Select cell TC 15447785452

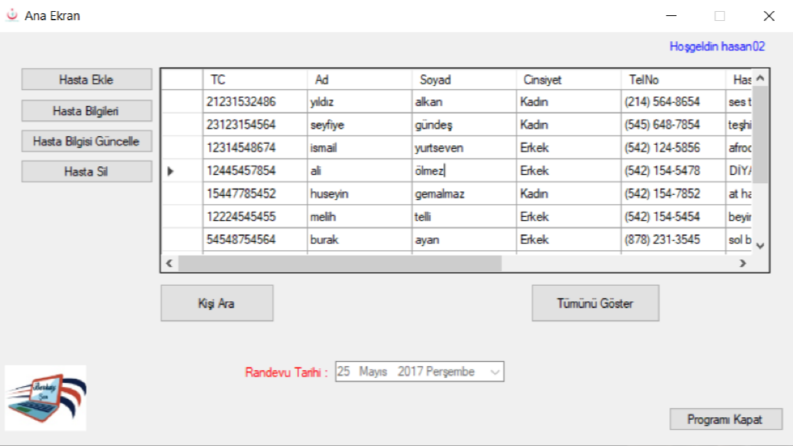[x=255, y=194]
